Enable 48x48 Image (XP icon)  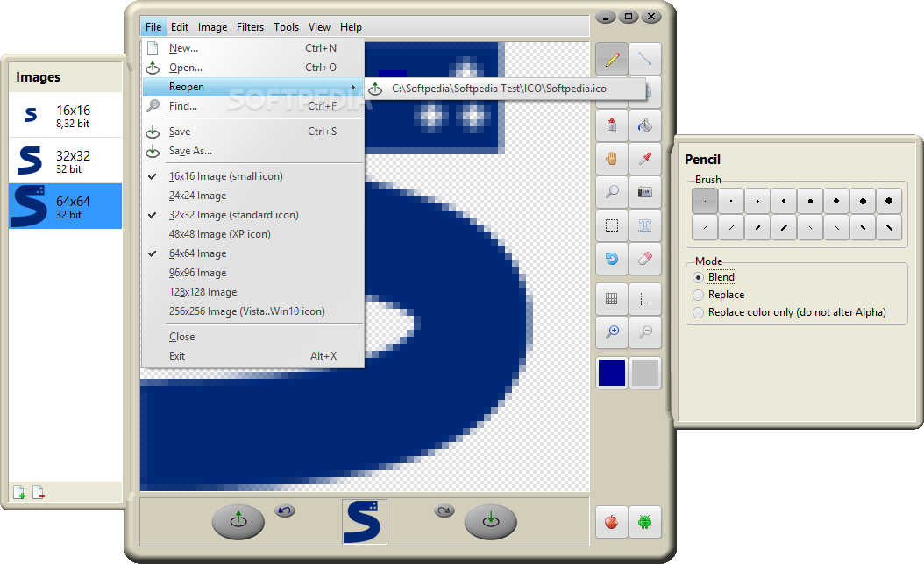252,234
